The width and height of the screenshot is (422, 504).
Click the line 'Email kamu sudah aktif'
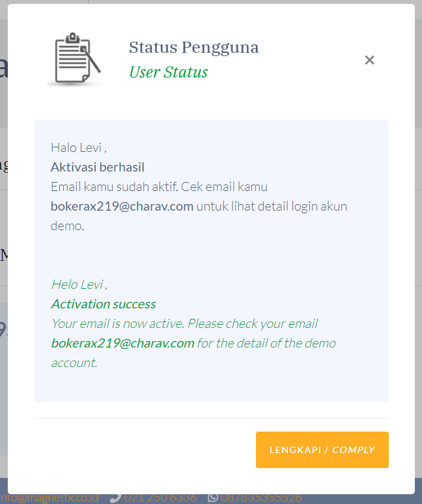coord(159,186)
